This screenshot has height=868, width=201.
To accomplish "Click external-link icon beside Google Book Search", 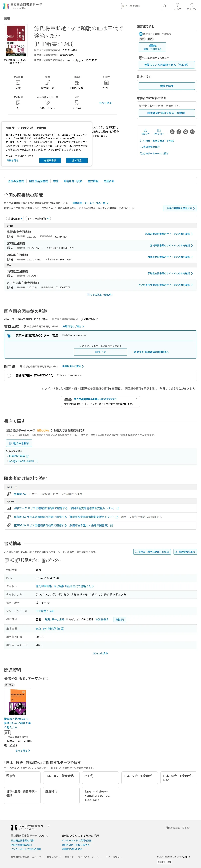I will pyautogui.click(x=36, y=461).
